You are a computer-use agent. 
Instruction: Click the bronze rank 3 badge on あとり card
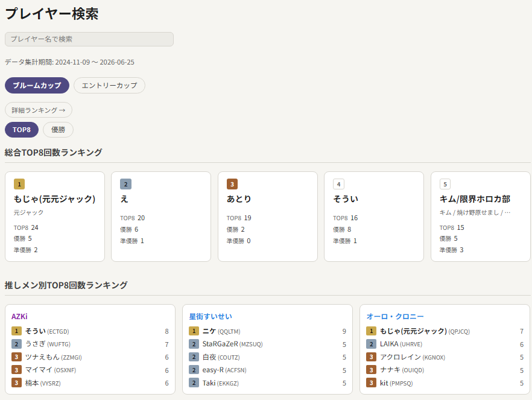232,184
